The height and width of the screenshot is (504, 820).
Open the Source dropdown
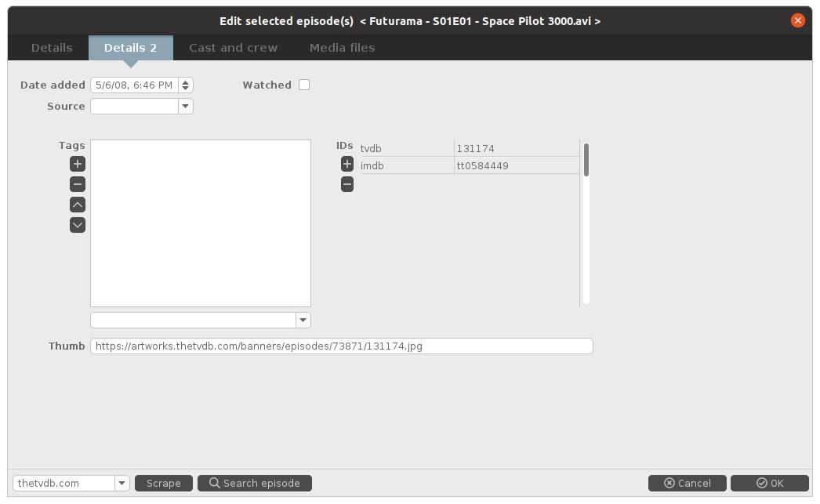tap(186, 106)
